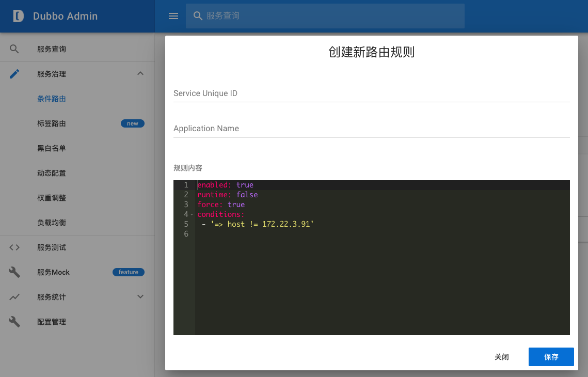Fold the conditions block at line 4
This screenshot has height=377, width=588.
192,214
